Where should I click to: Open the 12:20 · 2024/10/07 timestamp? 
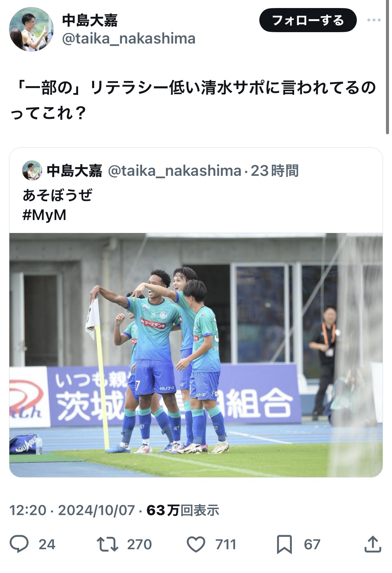tap(72, 510)
